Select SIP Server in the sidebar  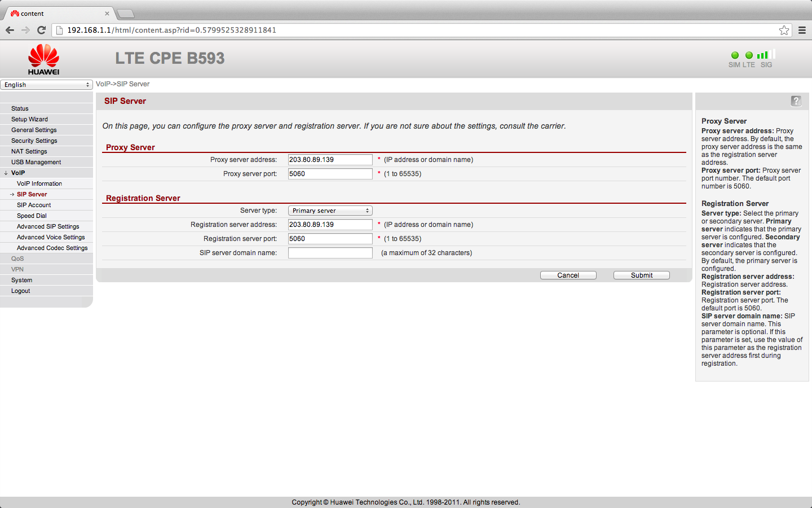point(32,194)
